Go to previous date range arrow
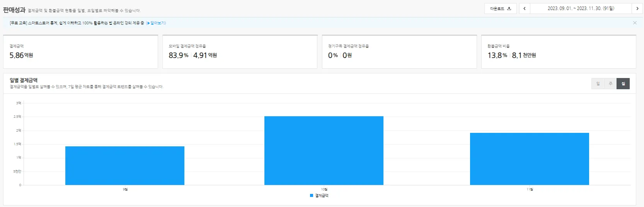 pos(525,8)
